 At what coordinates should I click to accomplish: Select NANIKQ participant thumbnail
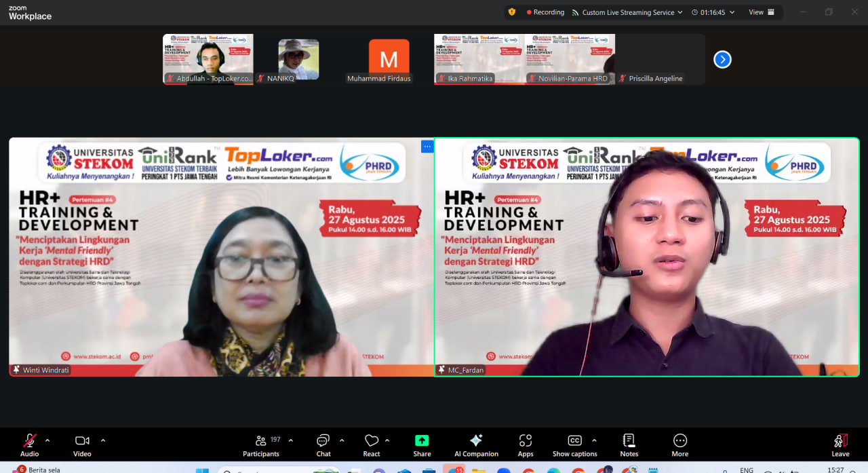click(x=298, y=59)
